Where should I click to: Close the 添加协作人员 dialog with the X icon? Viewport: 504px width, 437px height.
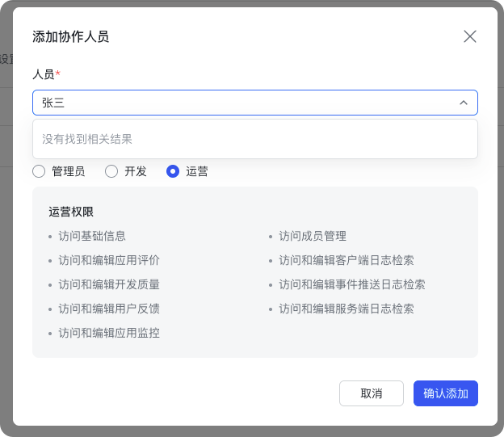coord(469,36)
